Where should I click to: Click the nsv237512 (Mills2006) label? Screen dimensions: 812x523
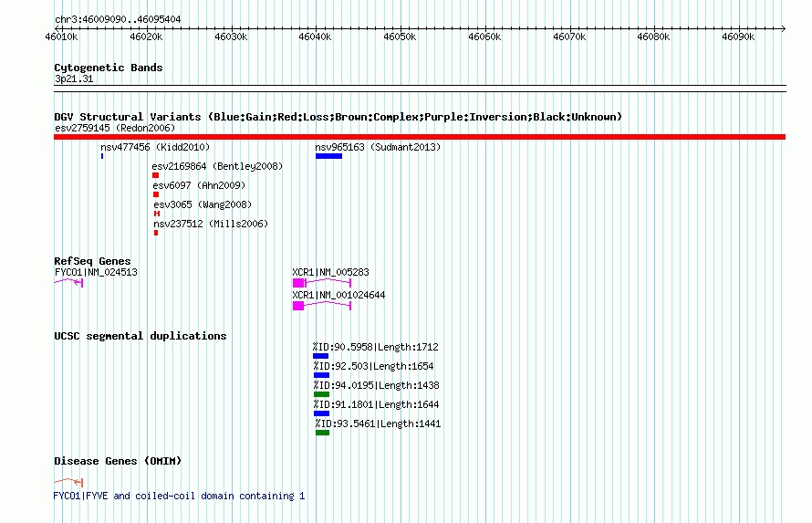211,224
